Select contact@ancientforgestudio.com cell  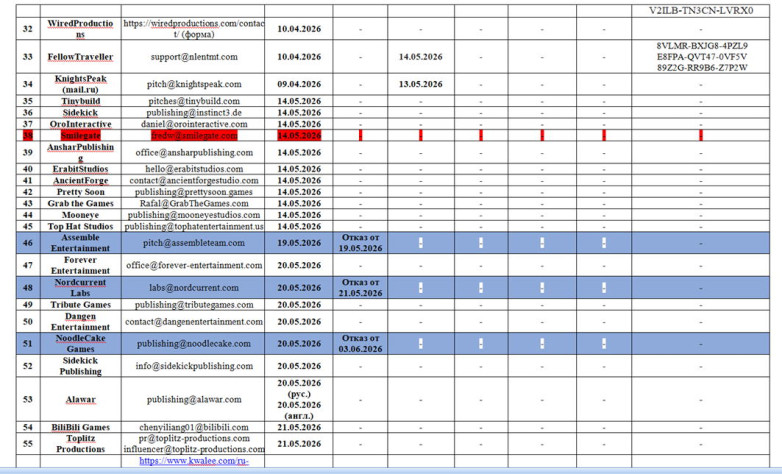pyautogui.click(x=193, y=181)
